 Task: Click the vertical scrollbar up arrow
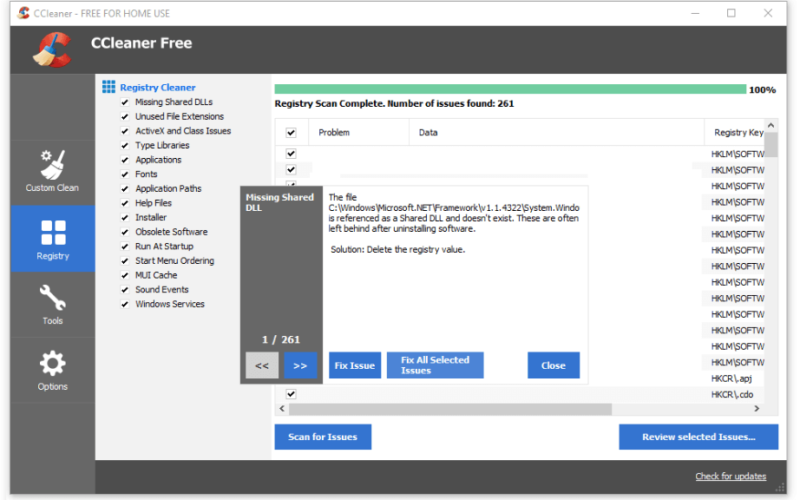[x=771, y=126]
